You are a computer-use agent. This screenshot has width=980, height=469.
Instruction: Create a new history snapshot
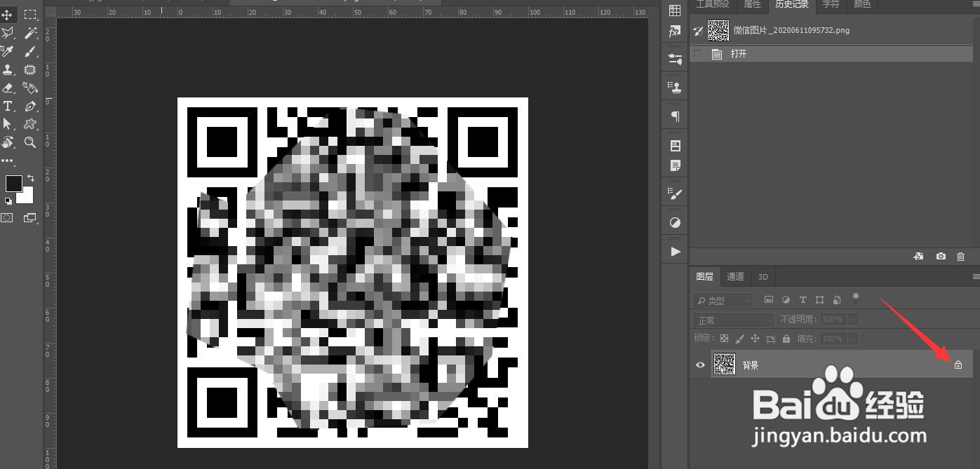[x=941, y=257]
